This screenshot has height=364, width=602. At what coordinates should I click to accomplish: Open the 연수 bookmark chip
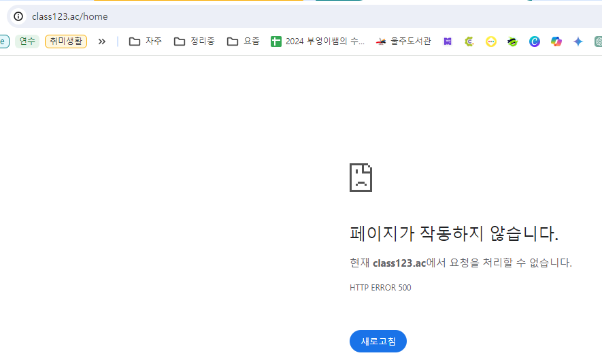tap(27, 42)
